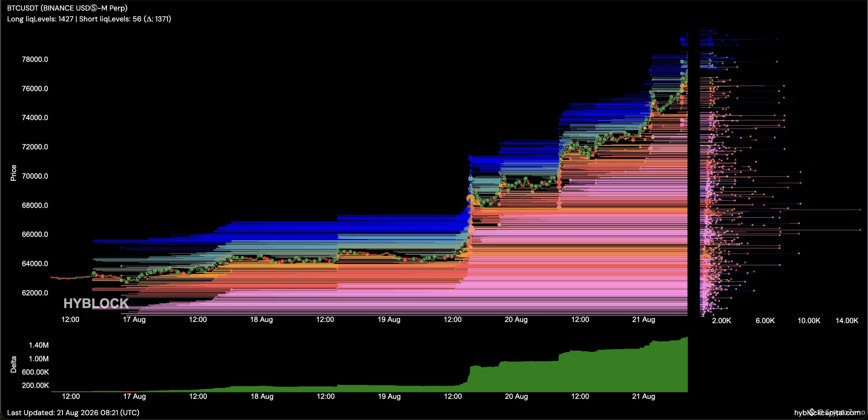This screenshot has height=420, width=868.
Task: Click "21 Aug" on the price chart time axis
Action: click(643, 320)
